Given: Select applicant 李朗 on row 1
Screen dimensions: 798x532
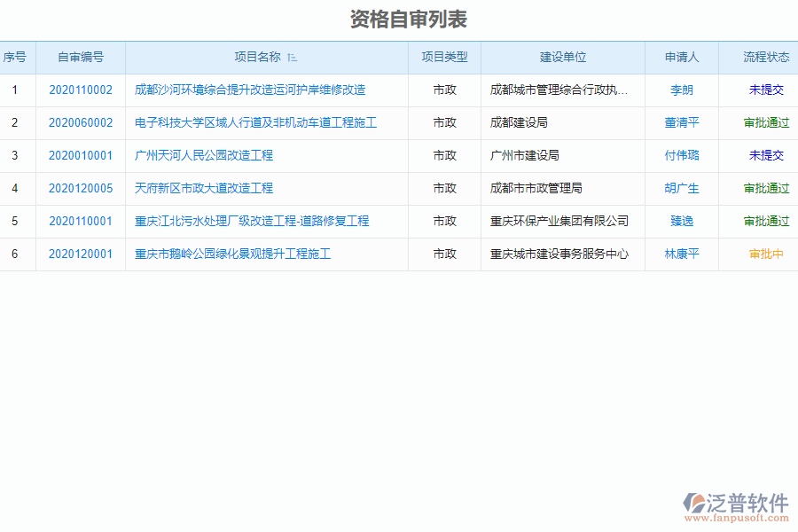Looking at the screenshot, I should tap(683, 90).
